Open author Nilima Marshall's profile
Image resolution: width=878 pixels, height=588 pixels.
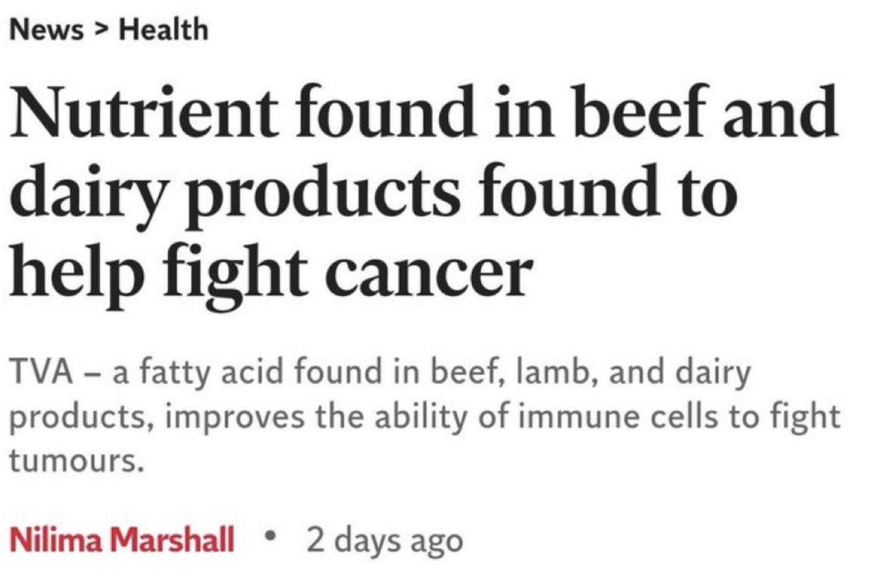click(x=122, y=540)
